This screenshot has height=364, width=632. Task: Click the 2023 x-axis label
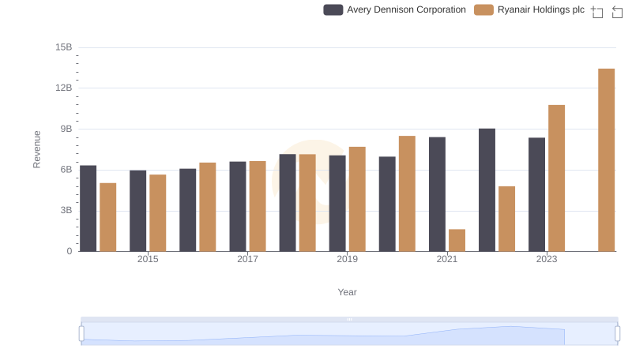tap(547, 259)
